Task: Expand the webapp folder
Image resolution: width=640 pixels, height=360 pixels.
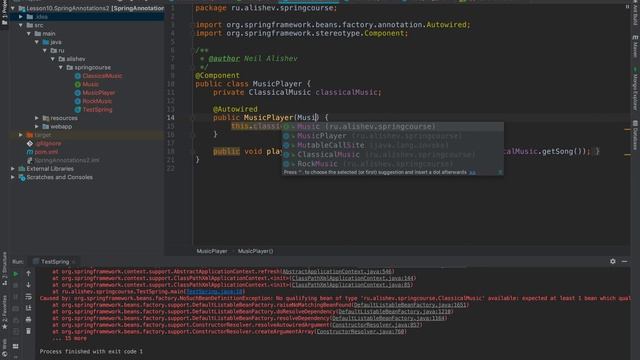Action: pyautogui.click(x=37, y=127)
